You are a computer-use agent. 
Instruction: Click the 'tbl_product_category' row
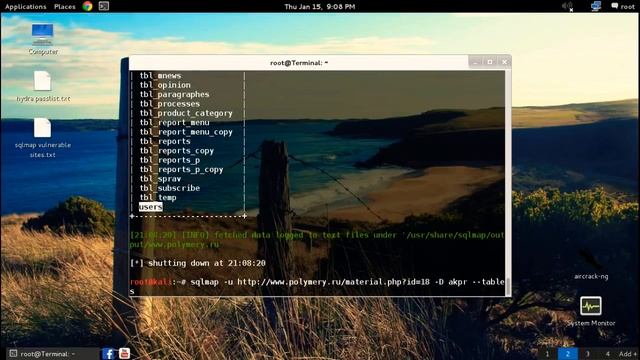186,113
